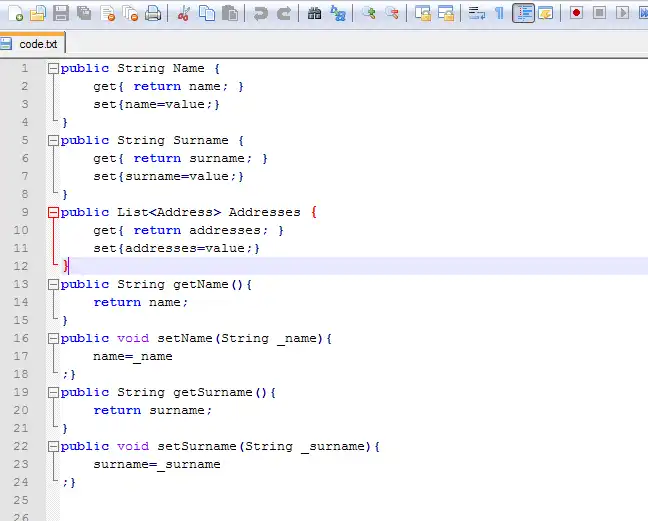Viewport: 648px width, 521px height.
Task: Start macro recording with the red dot
Action: 576,13
